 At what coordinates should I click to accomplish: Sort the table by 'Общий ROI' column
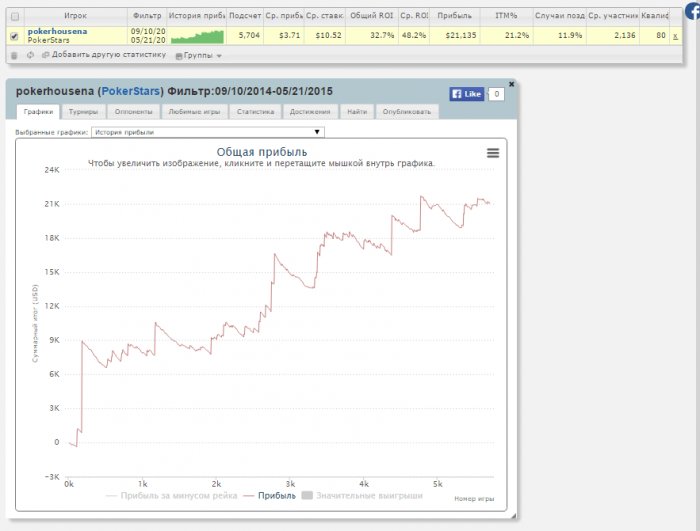click(374, 16)
